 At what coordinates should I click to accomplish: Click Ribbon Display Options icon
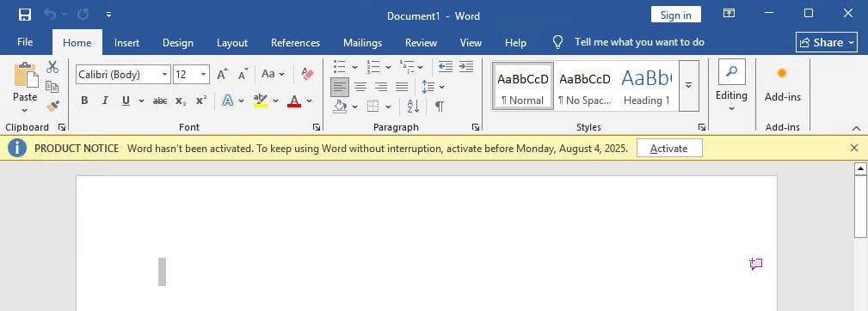pyautogui.click(x=729, y=14)
